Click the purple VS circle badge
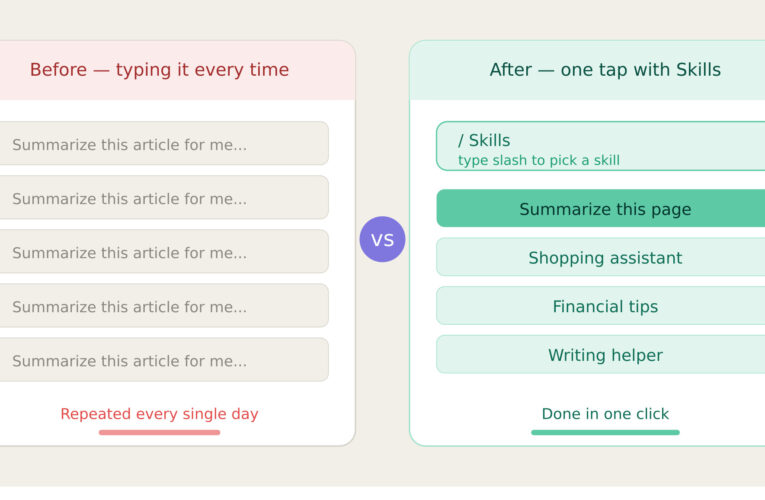 pos(382,239)
